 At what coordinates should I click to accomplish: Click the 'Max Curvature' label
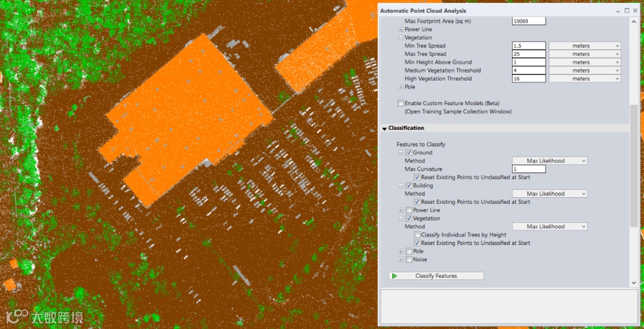tap(423, 169)
